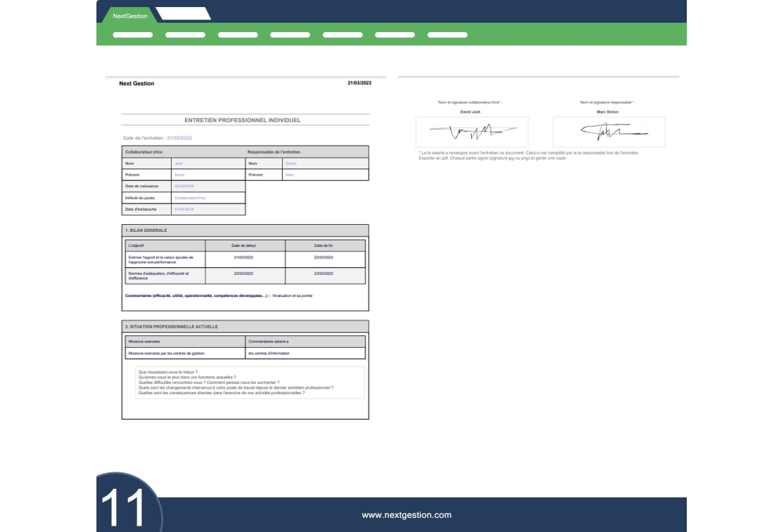Select the 2. SITUATION PROFESSIONNELLE ACTUELLE header
This screenshot has width=784, height=532.
pyautogui.click(x=245, y=326)
